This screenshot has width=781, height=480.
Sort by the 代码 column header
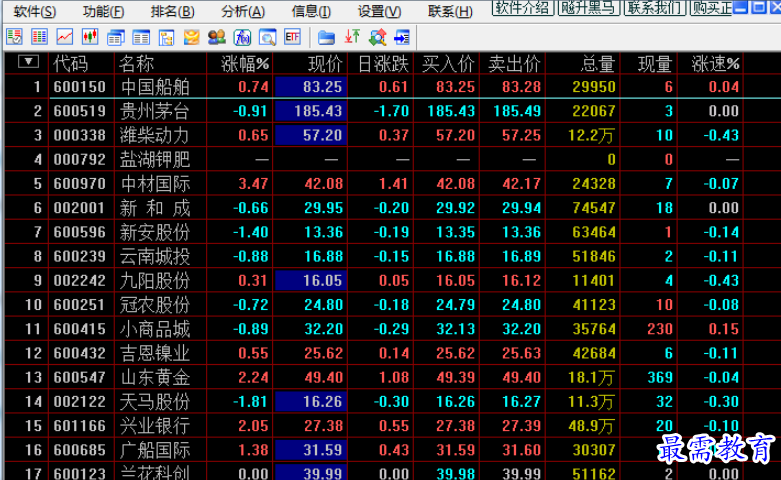coord(71,64)
